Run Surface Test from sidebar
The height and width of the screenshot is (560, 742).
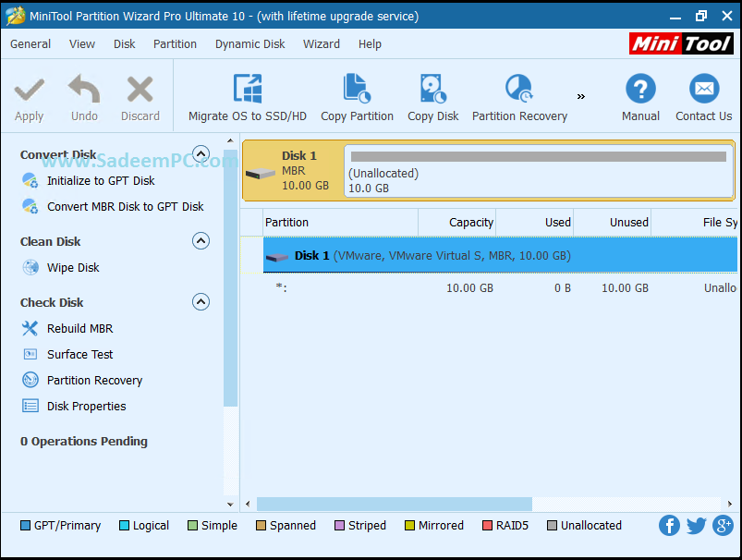[x=80, y=355]
